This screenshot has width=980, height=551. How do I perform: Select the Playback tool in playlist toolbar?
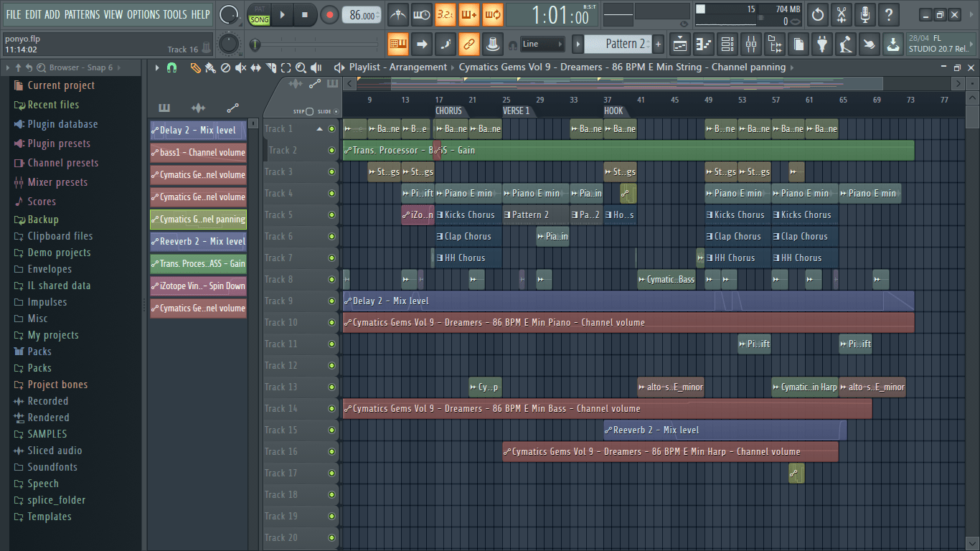coord(316,67)
